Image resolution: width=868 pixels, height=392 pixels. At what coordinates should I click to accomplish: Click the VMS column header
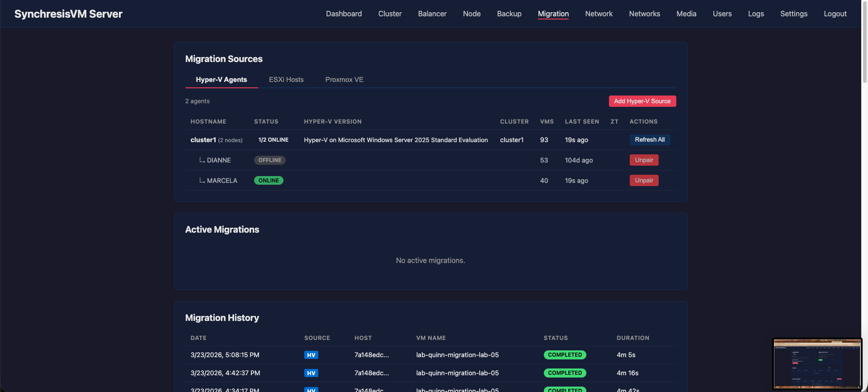[x=547, y=122]
